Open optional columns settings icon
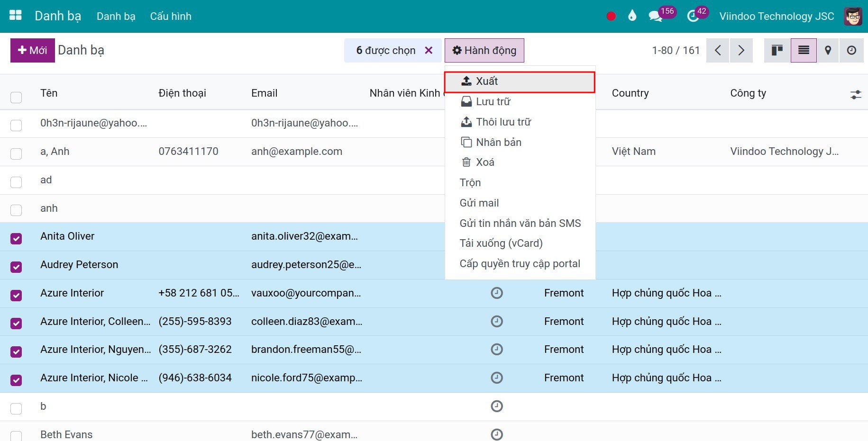Screen dimensions: 868x441 point(856,95)
